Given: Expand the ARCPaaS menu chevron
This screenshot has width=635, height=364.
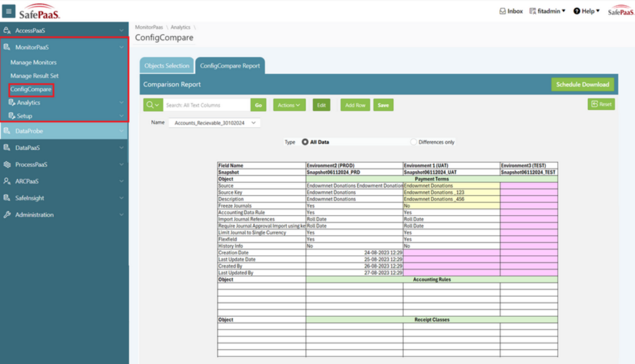Looking at the screenshot, I should click(122, 181).
